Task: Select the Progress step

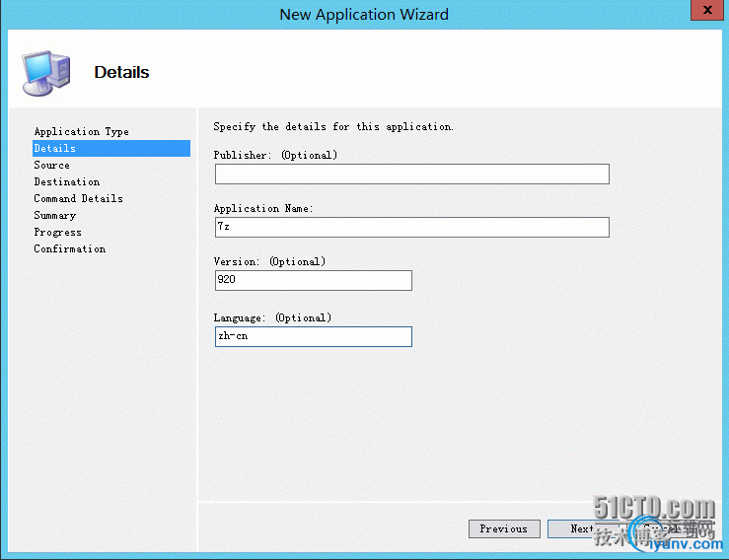Action: (x=57, y=232)
